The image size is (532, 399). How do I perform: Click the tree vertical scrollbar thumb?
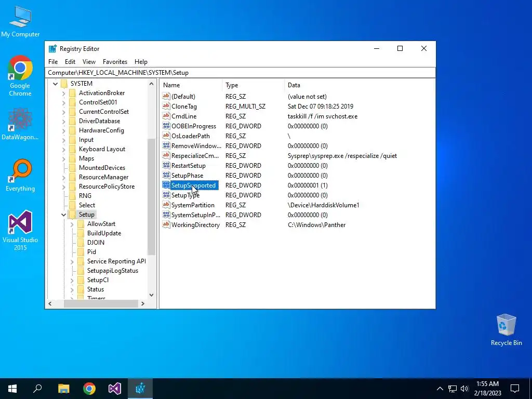151,197
